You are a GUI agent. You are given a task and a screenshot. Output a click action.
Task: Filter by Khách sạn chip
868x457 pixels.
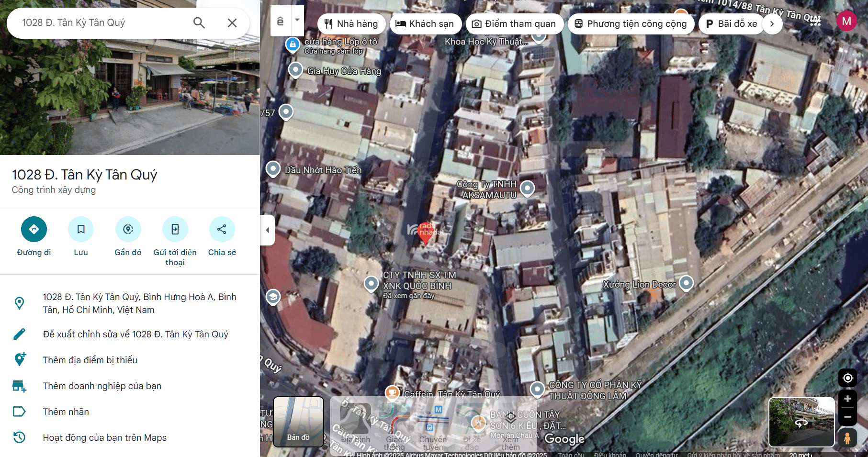click(425, 23)
